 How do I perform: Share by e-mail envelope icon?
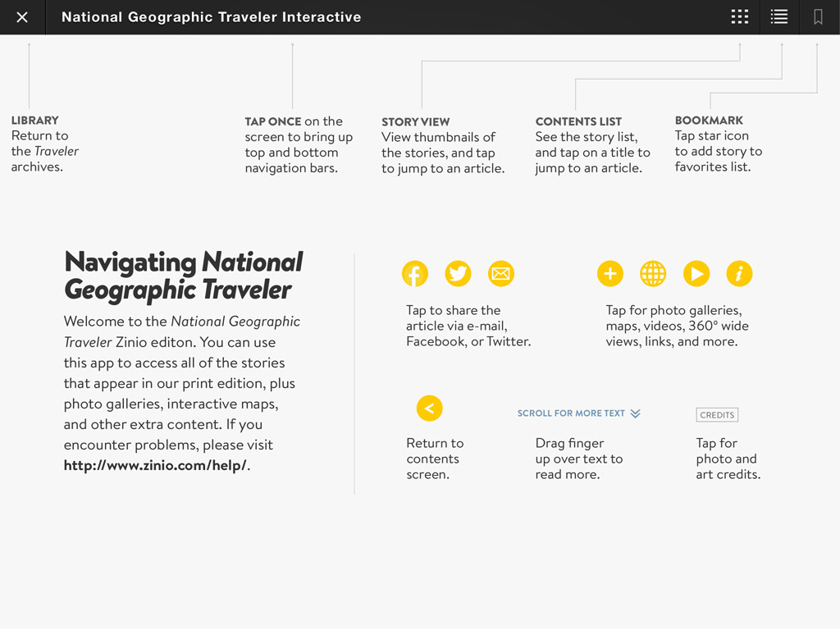(500, 274)
